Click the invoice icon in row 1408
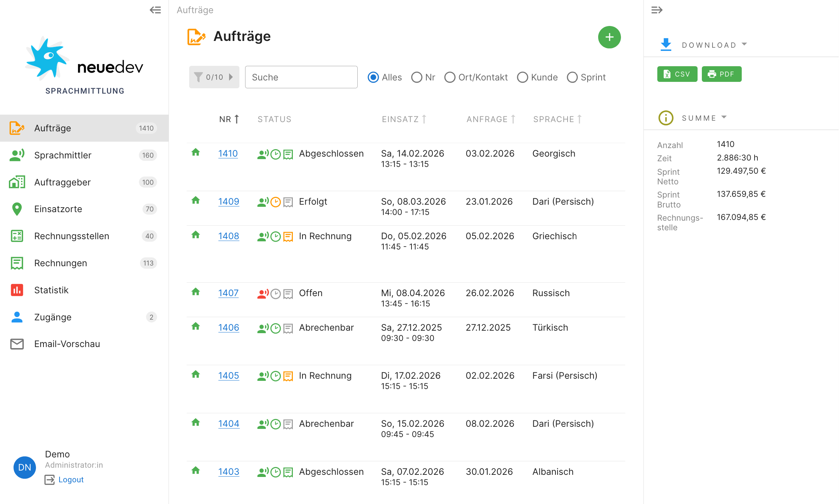Viewport: 839px width, 504px height. [288, 237]
